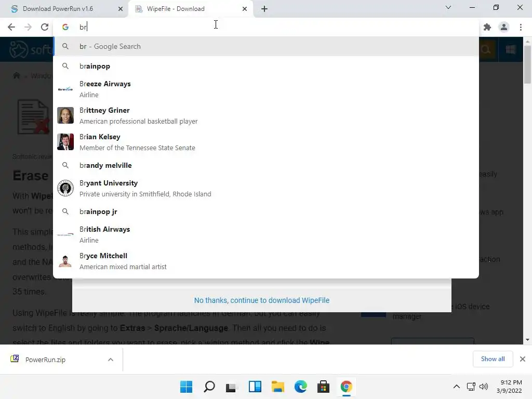Image resolution: width=532 pixels, height=399 pixels.
Task: Open Windows Start menu
Action: pyautogui.click(x=186, y=387)
